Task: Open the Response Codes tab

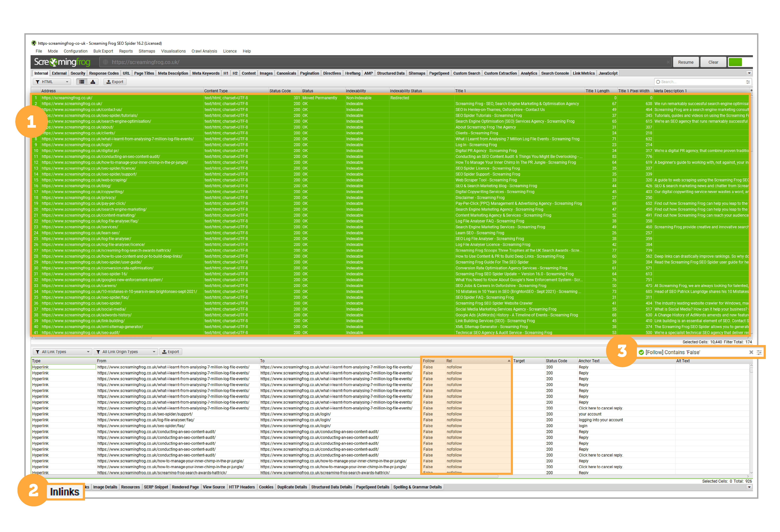Action: pos(104,73)
